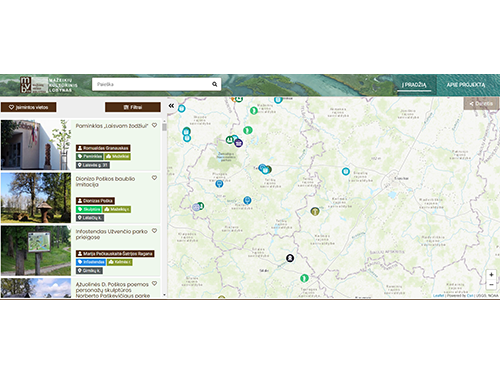This screenshot has width=500, height=375.
Task: Click the search magnifier icon
Action: coord(215,84)
